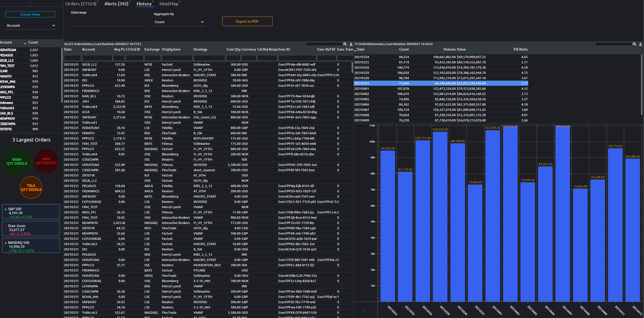
Task: Click the red BMO largest order bubble
Action: [46, 161]
